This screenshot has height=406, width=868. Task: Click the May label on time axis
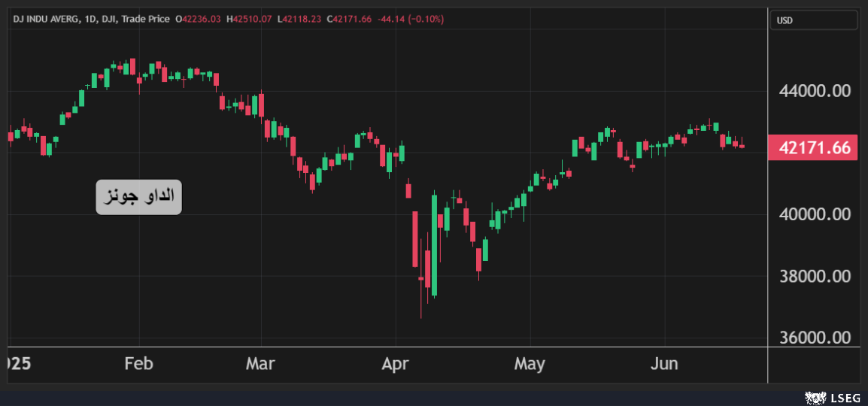pyautogui.click(x=530, y=363)
